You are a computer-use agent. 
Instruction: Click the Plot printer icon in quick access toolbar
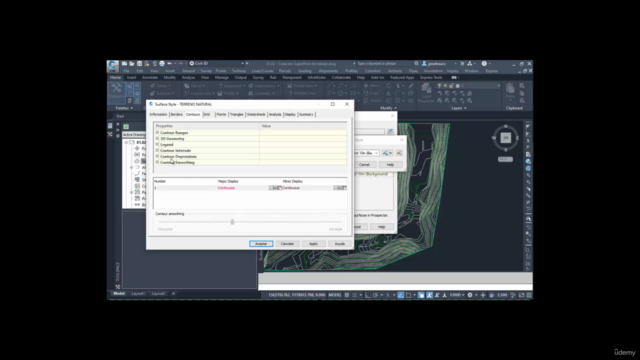coord(162,64)
